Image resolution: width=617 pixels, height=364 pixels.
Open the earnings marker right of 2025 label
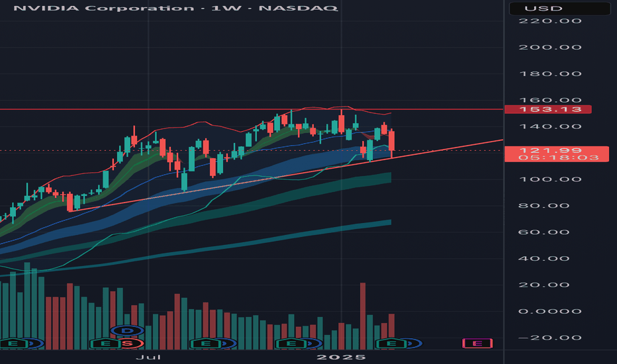[x=391, y=343]
